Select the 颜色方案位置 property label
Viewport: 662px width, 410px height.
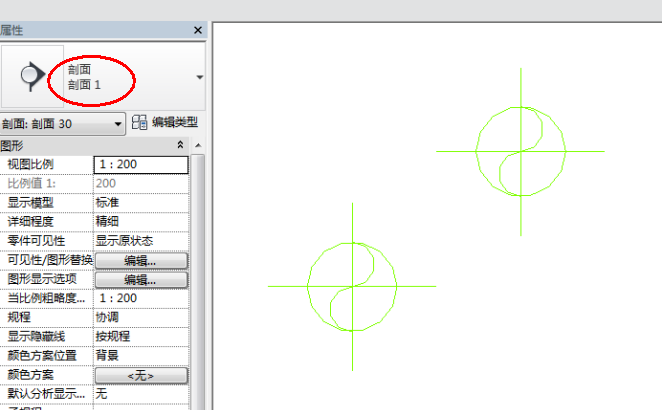click(42, 356)
